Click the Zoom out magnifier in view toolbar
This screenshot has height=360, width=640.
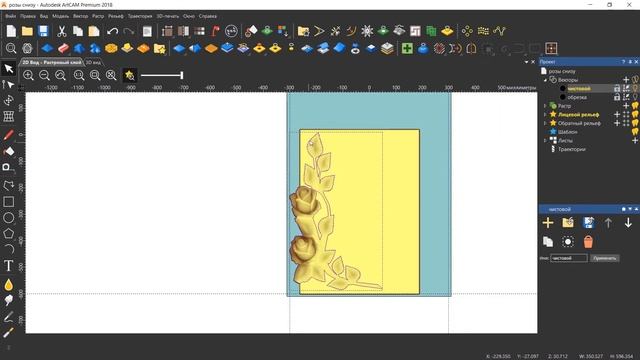(x=44, y=75)
